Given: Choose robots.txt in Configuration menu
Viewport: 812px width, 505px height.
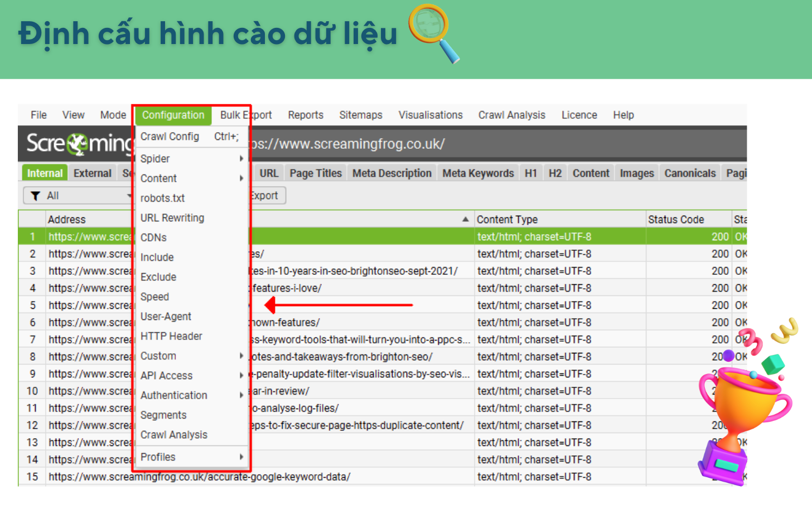Looking at the screenshot, I should coord(191,198).
